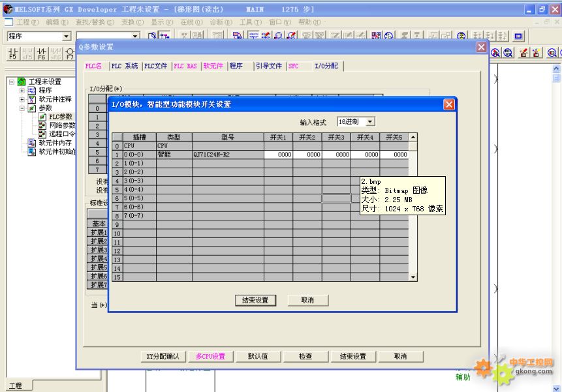Select the F7 coil tool

click(x=70, y=53)
